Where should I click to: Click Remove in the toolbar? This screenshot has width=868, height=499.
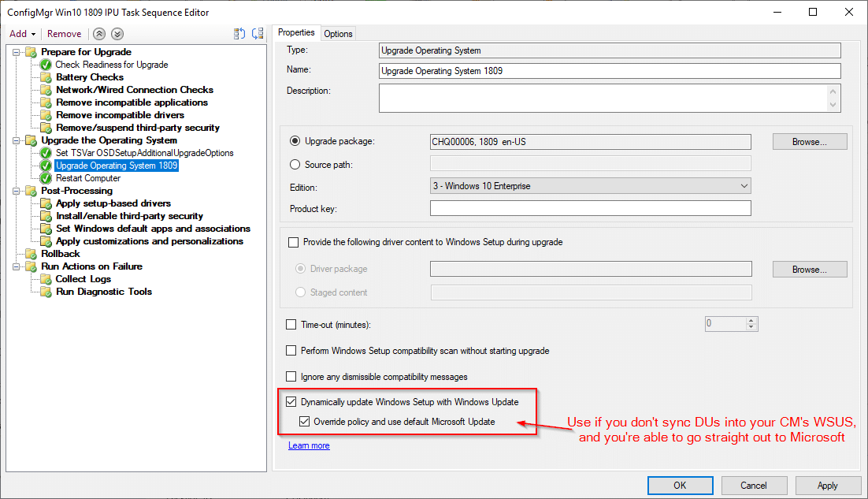pos(65,34)
